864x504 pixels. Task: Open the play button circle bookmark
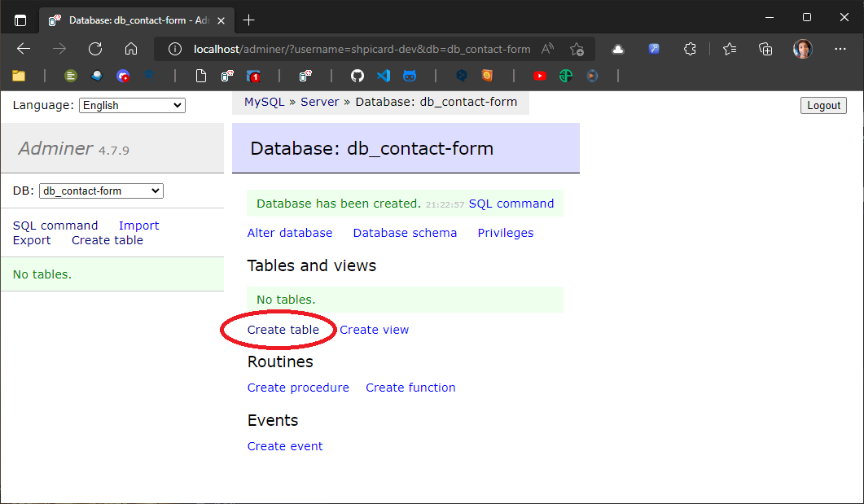click(x=592, y=76)
